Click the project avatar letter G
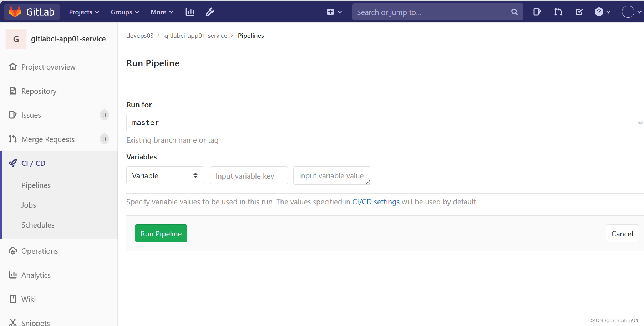644x326 pixels. 16,39
